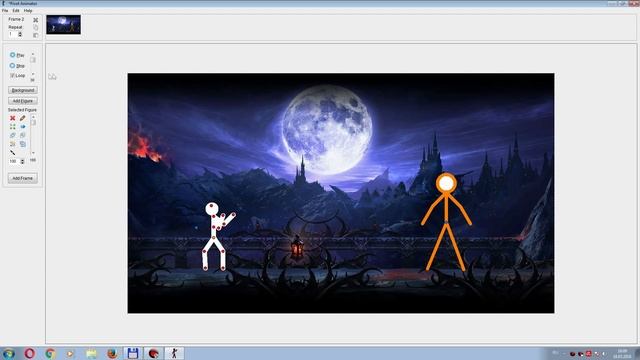This screenshot has height=360, width=640.
Task: Increase figure scale with spinner up arrow
Action: (x=22, y=160)
